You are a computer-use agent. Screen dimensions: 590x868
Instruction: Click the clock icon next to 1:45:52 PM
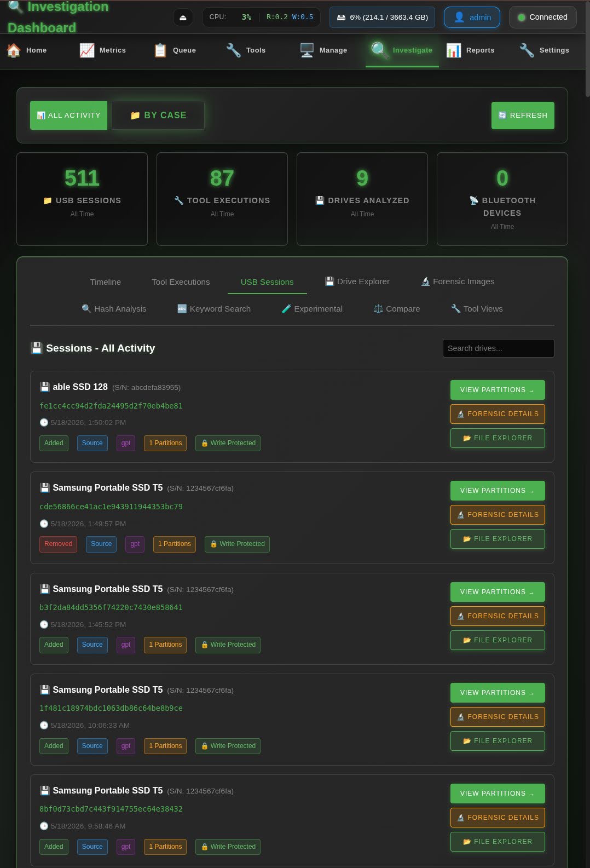click(x=44, y=625)
